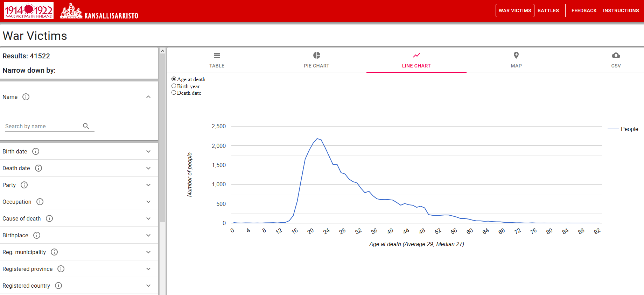Select the Death date radio option
Image resolution: width=644 pixels, height=295 pixels.
(174, 93)
